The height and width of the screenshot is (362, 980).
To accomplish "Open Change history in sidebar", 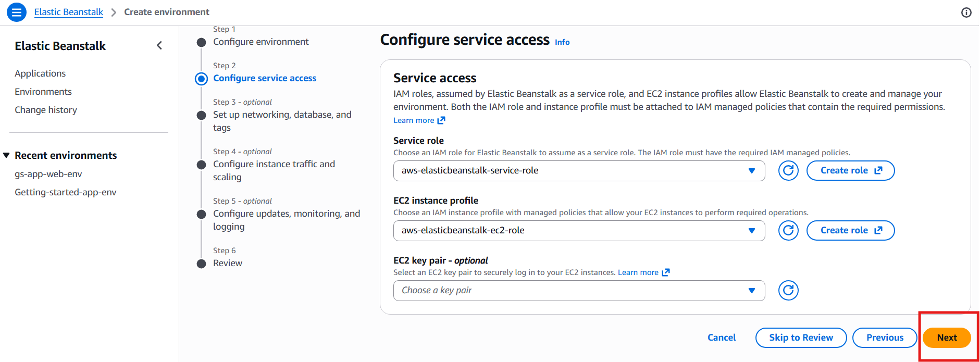I will click(46, 110).
